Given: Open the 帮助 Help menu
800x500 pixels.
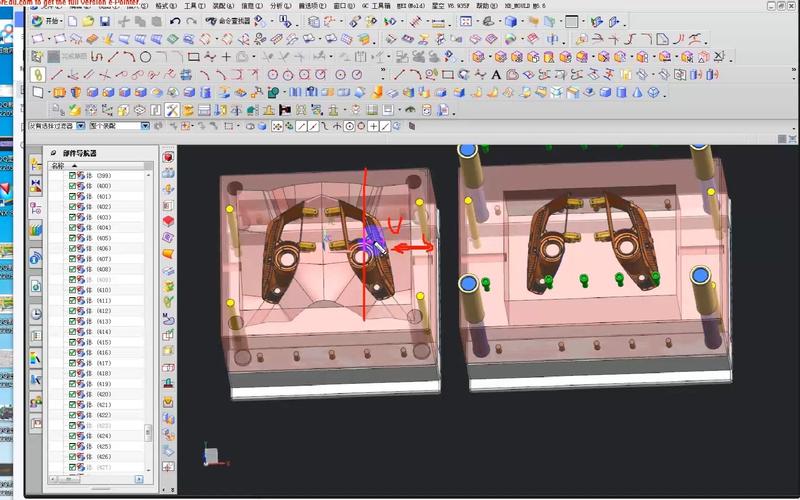Looking at the screenshot, I should coord(485,6).
